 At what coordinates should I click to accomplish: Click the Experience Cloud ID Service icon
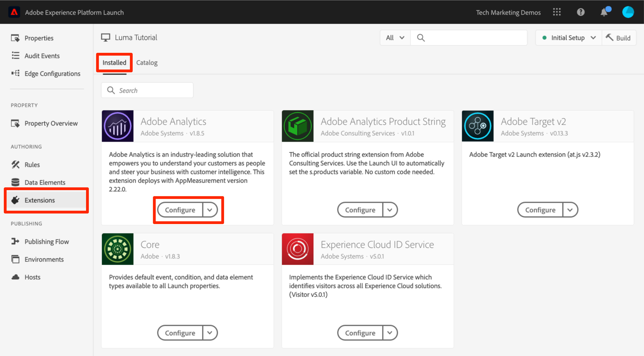(x=298, y=249)
